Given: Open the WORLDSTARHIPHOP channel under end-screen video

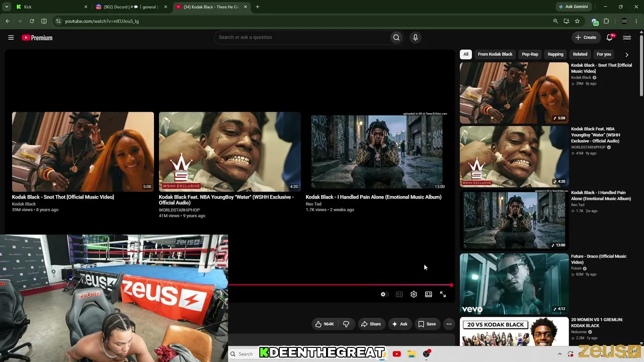Looking at the screenshot, I should pos(180,210).
